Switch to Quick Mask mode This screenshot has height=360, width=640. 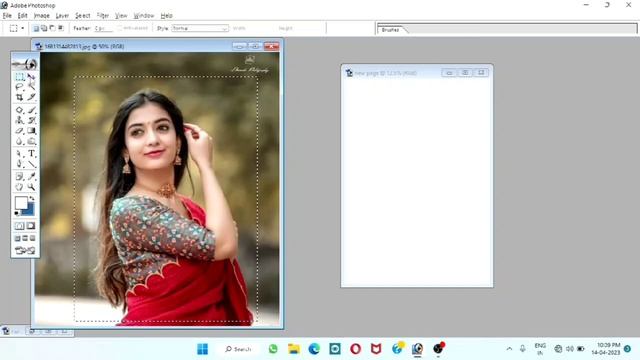tap(31, 226)
